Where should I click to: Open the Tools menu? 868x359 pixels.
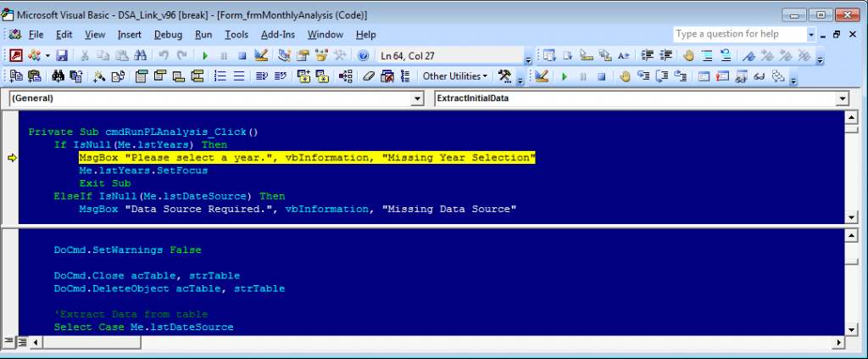click(236, 34)
